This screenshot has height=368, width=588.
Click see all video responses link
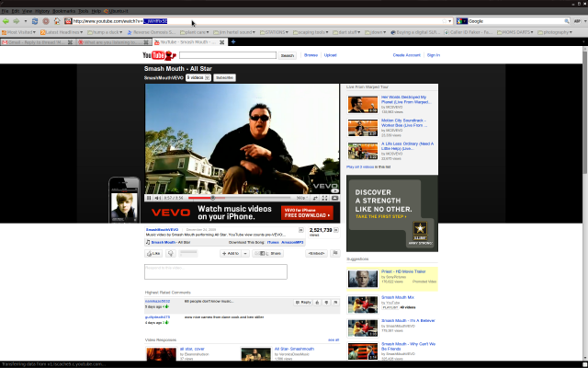(x=334, y=339)
